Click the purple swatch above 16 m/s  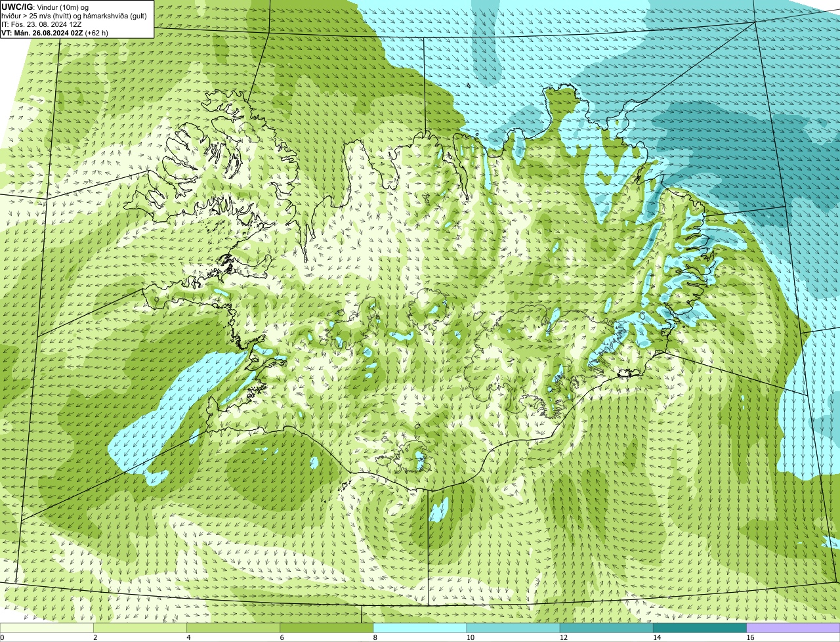(x=793, y=628)
